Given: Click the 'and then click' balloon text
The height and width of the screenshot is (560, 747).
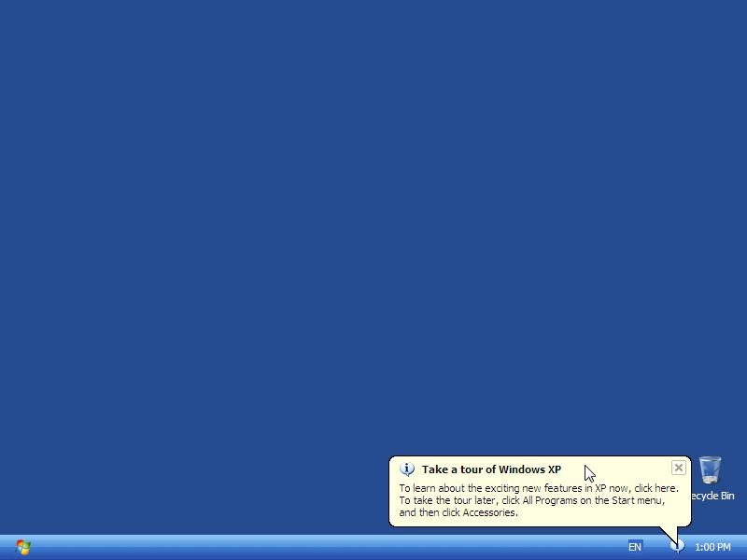Looking at the screenshot, I should point(430,512).
